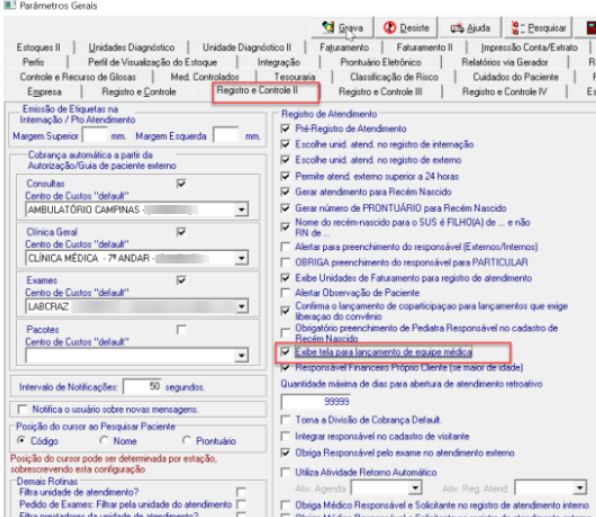Open the Integração tab

[279, 62]
